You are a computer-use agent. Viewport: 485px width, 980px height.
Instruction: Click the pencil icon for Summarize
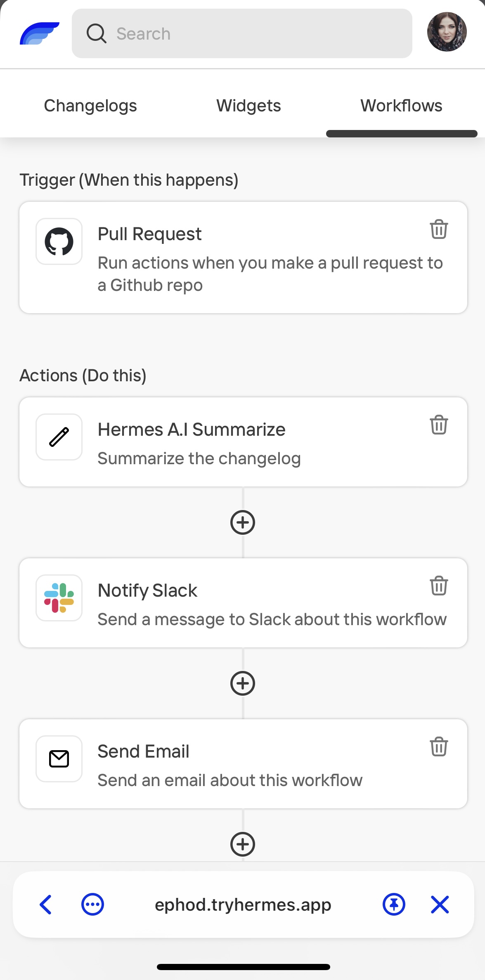59,437
